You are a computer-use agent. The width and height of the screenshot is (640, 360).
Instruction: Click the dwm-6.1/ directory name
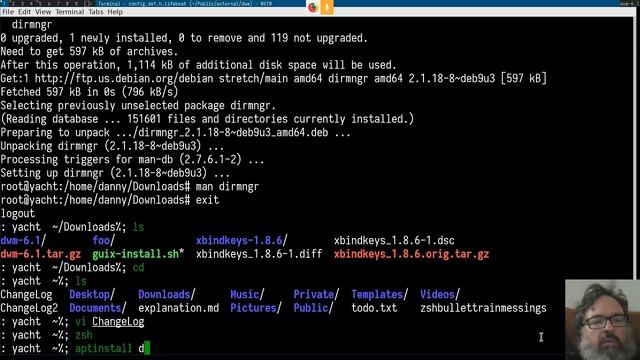(x=23, y=240)
